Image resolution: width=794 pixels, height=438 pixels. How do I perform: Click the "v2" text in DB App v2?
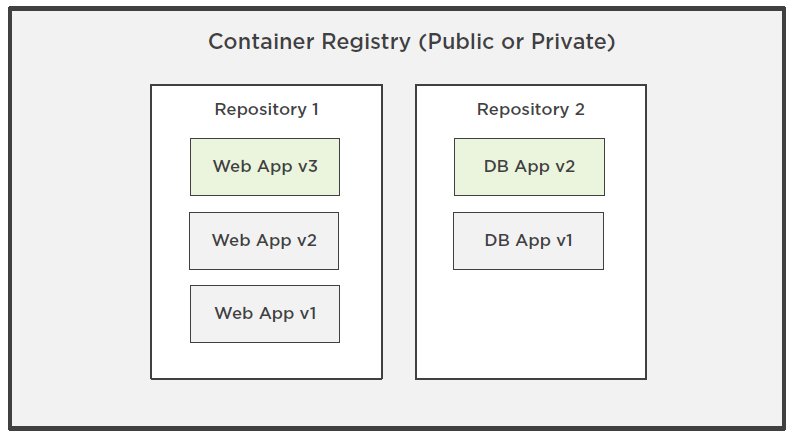(565, 167)
